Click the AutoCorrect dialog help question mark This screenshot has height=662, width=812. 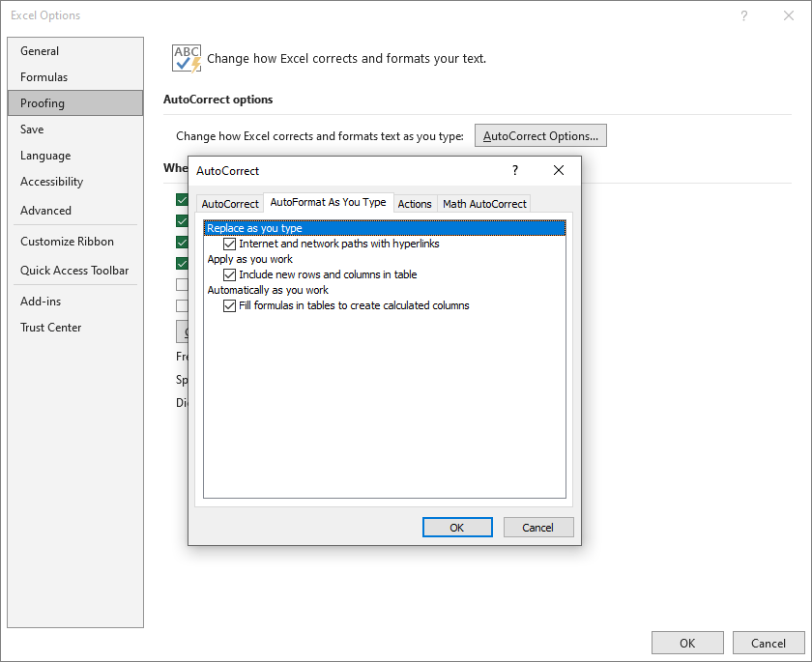[514, 169]
